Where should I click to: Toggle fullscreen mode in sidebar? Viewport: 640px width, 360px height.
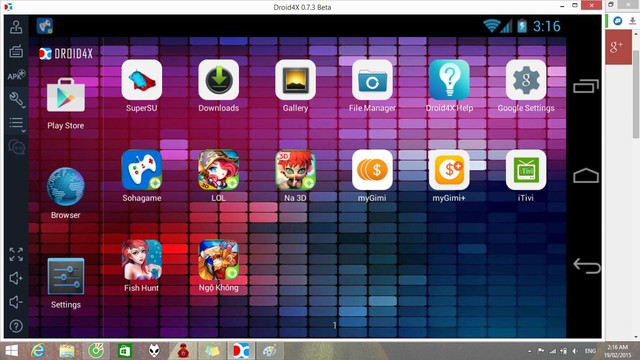[16, 254]
